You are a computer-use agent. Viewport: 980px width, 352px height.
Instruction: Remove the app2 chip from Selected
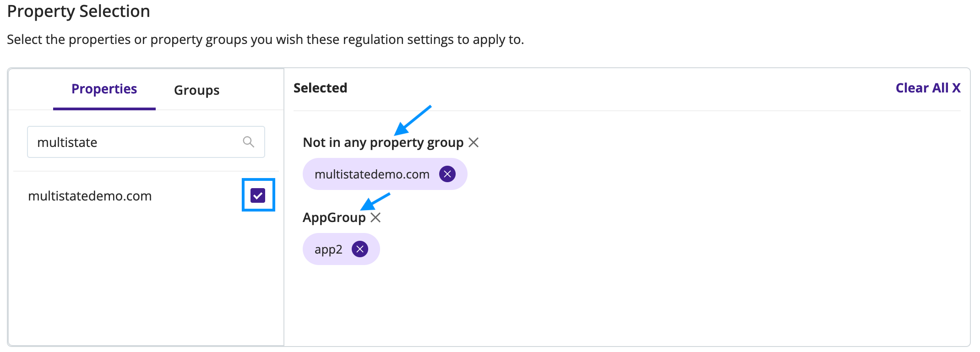pos(360,249)
